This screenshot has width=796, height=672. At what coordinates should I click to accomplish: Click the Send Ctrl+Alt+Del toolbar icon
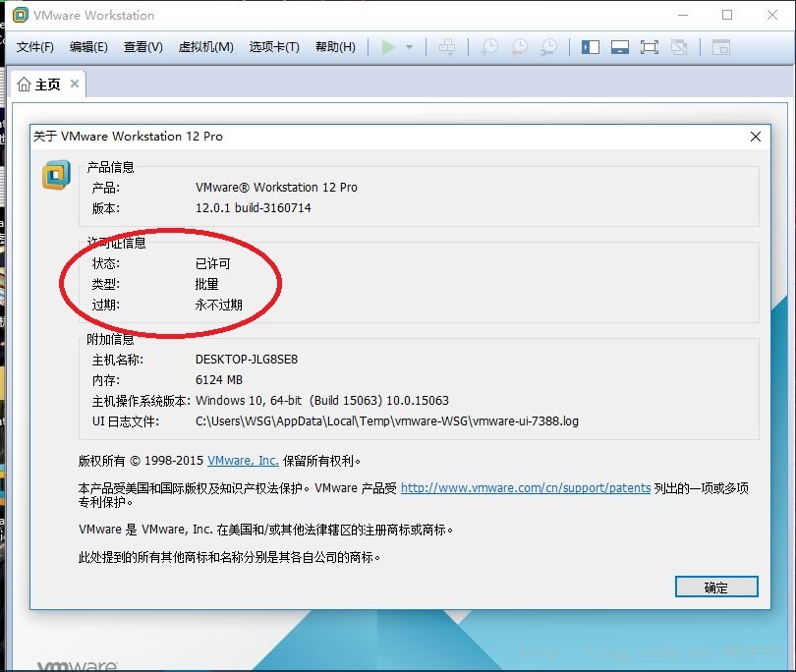coord(447,47)
